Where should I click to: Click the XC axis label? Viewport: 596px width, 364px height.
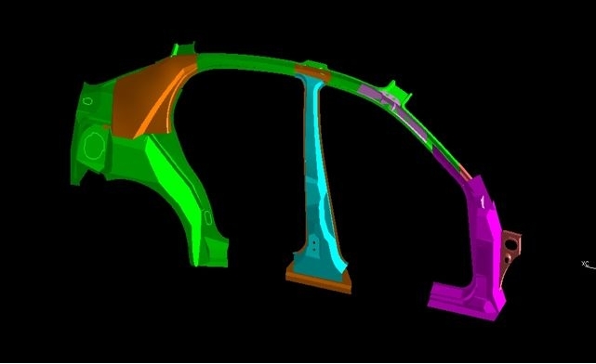pos(585,264)
